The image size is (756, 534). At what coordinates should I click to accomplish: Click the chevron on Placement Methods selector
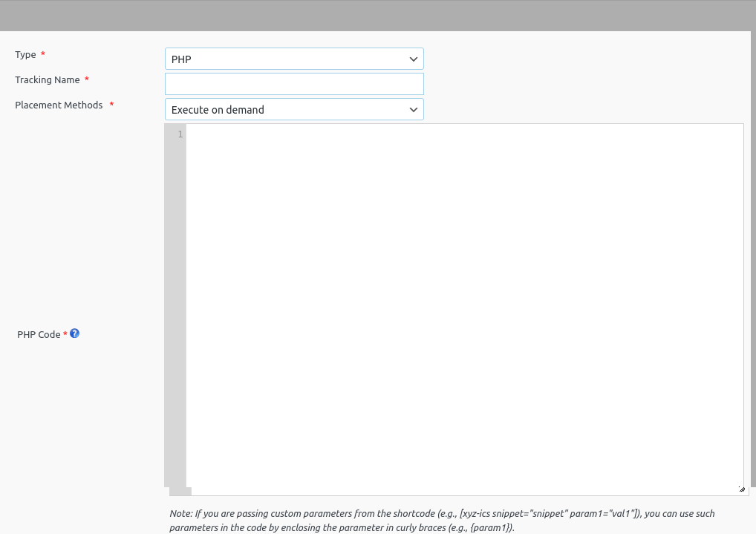pos(414,109)
